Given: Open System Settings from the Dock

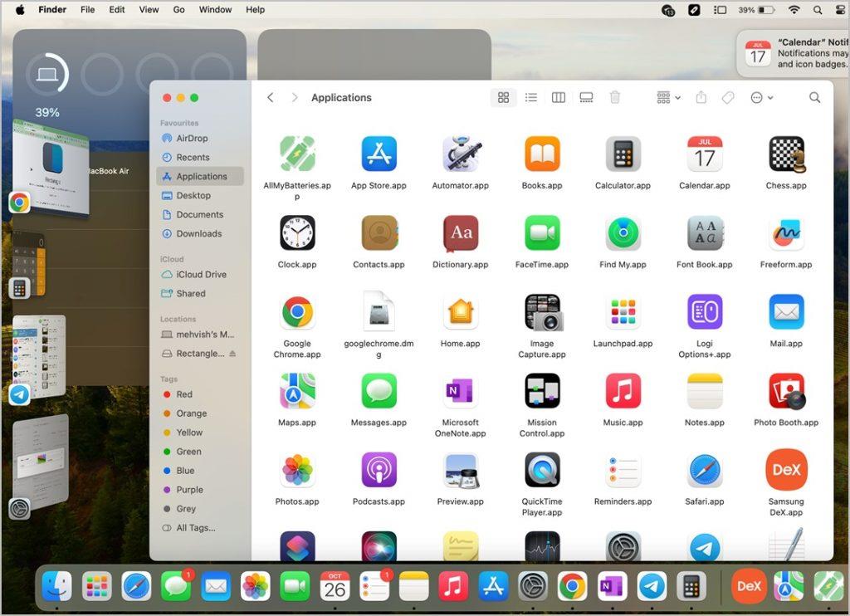Looking at the screenshot, I should pos(533,586).
